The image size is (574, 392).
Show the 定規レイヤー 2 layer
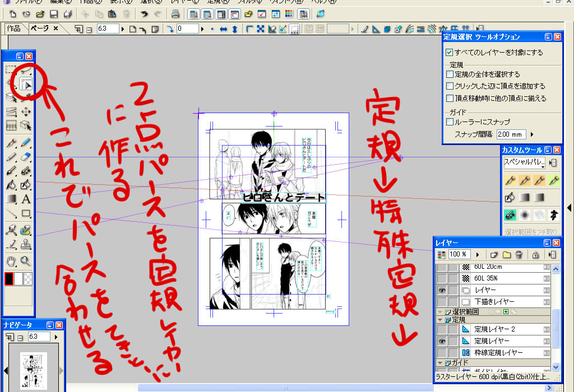(442, 329)
